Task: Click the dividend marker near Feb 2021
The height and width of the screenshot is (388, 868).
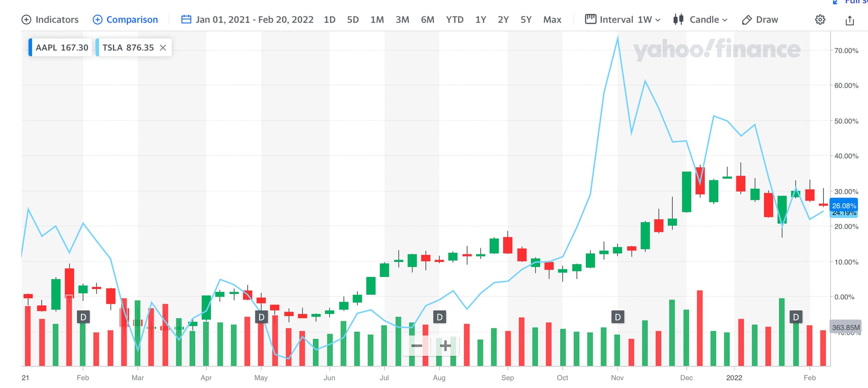Action: tap(83, 317)
